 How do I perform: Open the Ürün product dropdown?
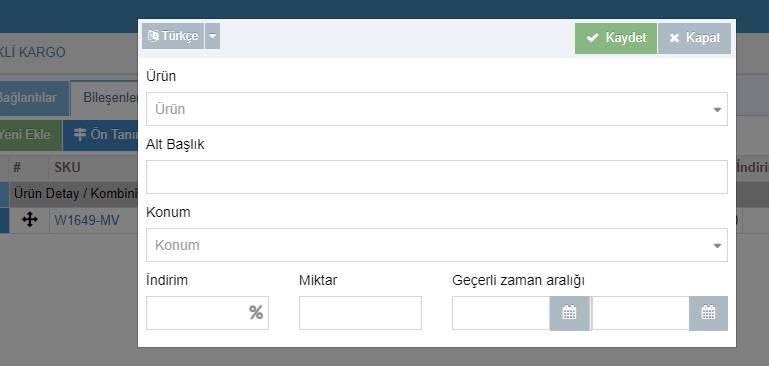pyautogui.click(x=436, y=109)
